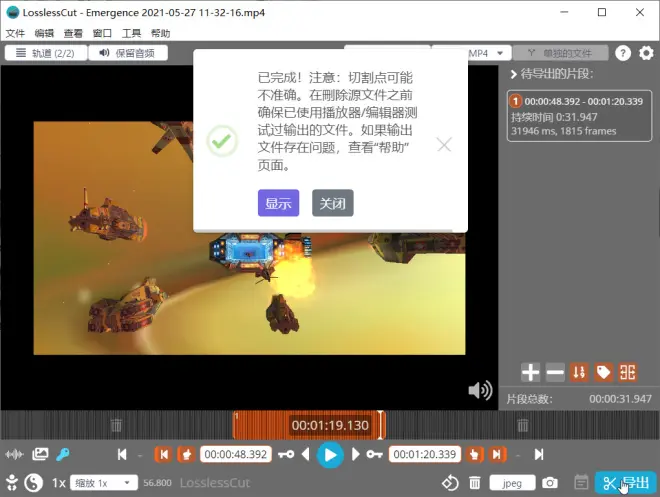This screenshot has width=660, height=497.
Task: Click the 显示 button in the dialog
Action: pyautogui.click(x=278, y=203)
